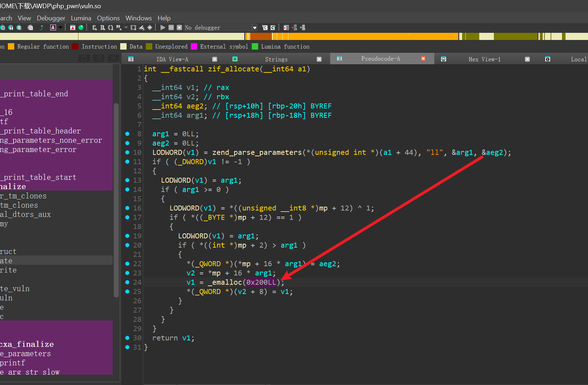This screenshot has height=385, width=588.
Task: Click the "ll" format string on line 10
Action: tap(435, 152)
